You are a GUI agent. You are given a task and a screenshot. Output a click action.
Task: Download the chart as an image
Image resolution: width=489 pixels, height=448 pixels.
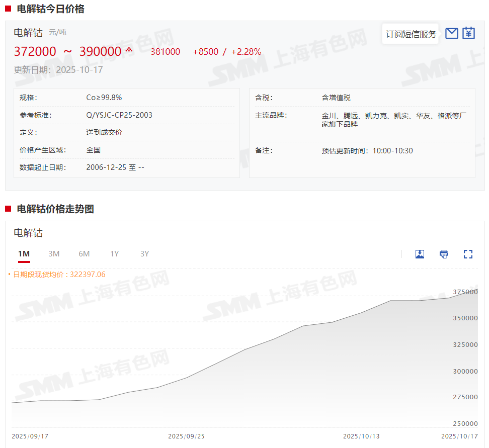click(x=420, y=254)
